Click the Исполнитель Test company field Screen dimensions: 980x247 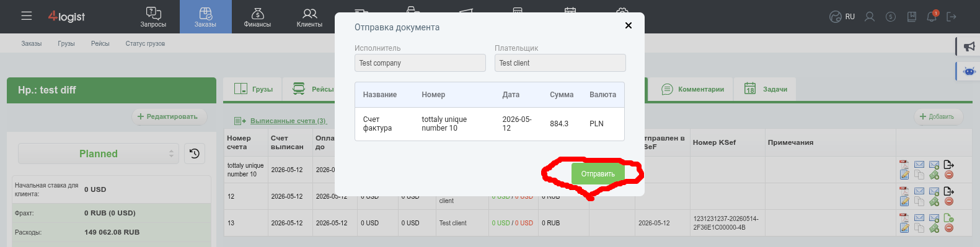(x=420, y=63)
